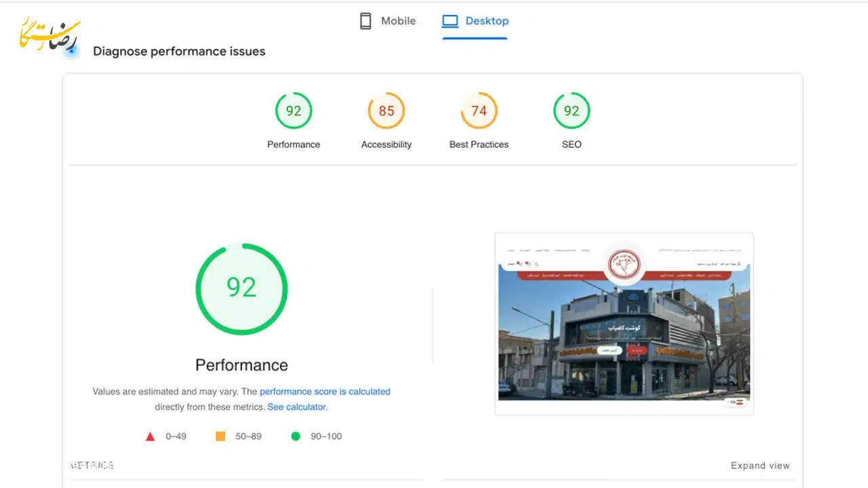Viewport: 868px width, 488px height.
Task: Click the orange square 50–89 legend icon
Action: point(220,436)
